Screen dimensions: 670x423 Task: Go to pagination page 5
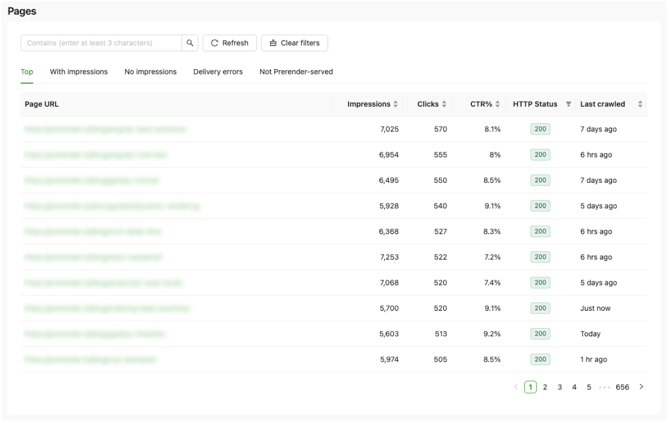click(x=589, y=387)
